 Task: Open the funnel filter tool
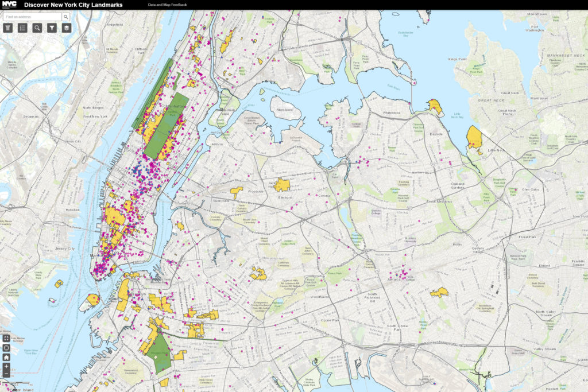point(52,28)
